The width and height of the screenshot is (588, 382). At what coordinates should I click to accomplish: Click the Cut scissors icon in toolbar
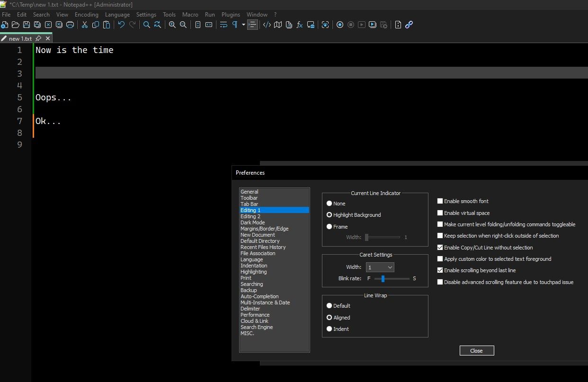point(85,25)
